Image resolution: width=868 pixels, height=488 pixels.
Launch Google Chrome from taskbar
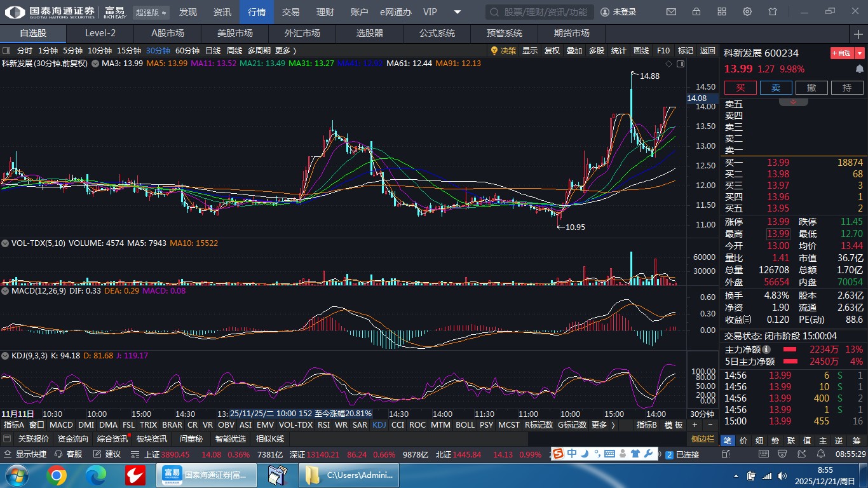[x=56, y=475]
